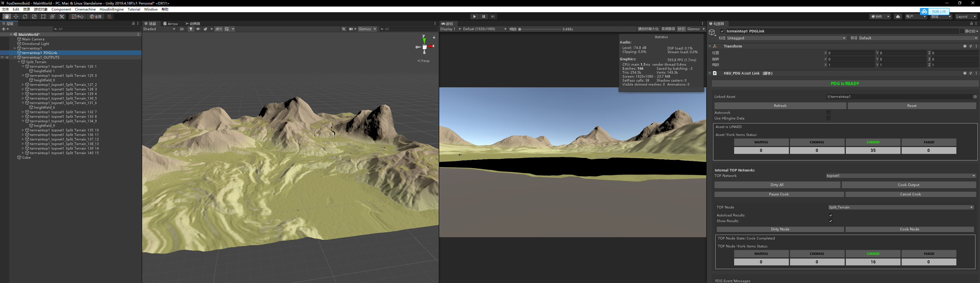Open the Shaded draw mode dropdown
This screenshot has height=283, width=980.
click(x=160, y=29)
